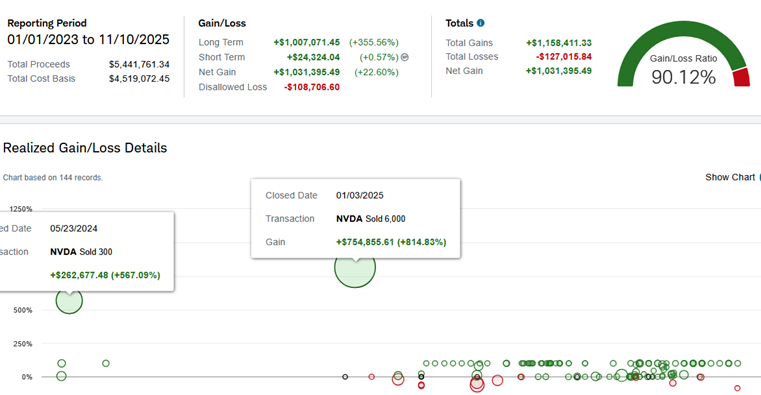Viewport: 761px width, 395px height.
Task: Click the small info icon beside Short Term percentage
Action: pos(405,57)
